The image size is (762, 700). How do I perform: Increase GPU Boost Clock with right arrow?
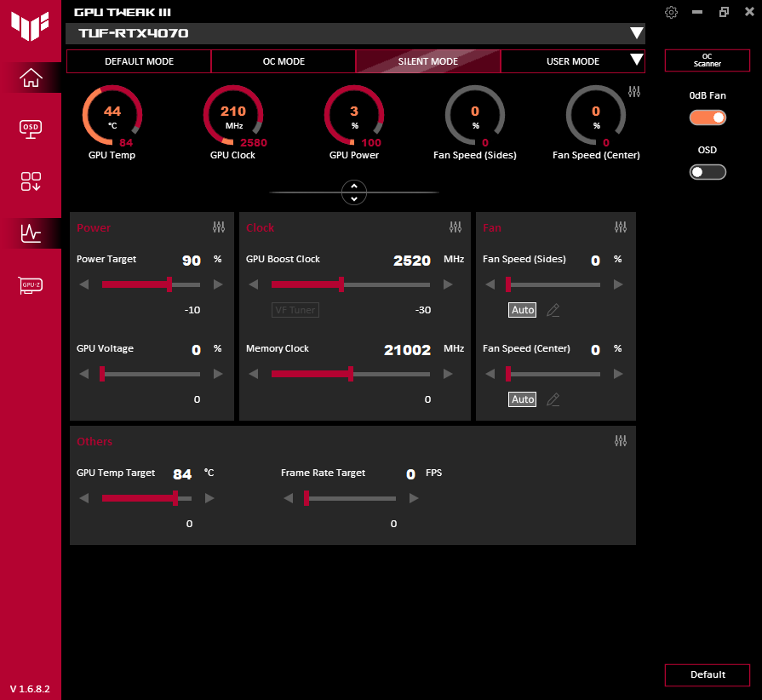[448, 284]
